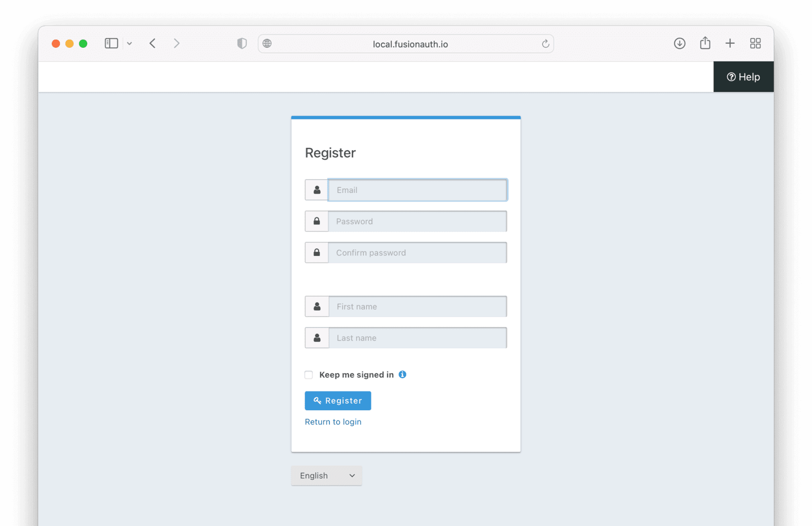Click into the Password field
The width and height of the screenshot is (812, 526).
coord(417,222)
